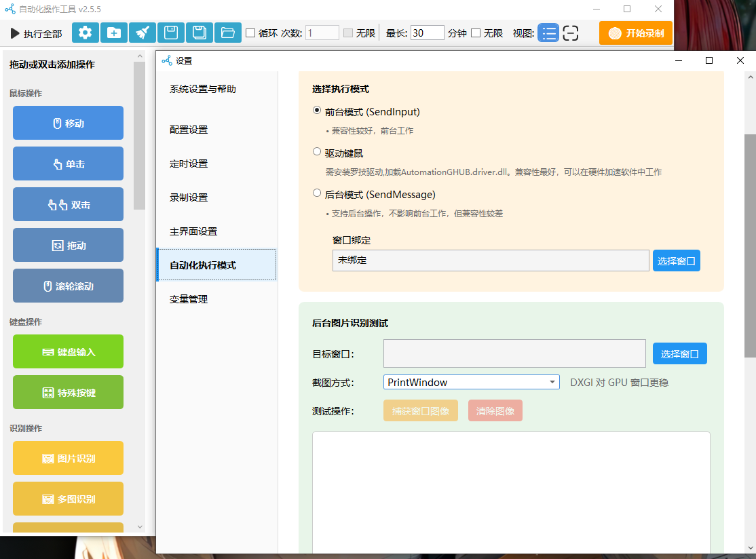Go to 变量管理 settings tab
This screenshot has width=756, height=559.
pyautogui.click(x=189, y=299)
